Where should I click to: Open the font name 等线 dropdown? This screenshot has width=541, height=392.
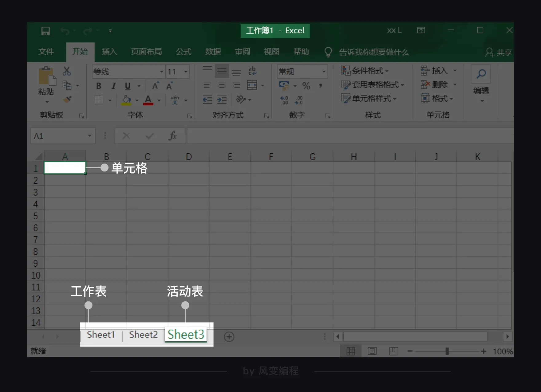(x=161, y=72)
